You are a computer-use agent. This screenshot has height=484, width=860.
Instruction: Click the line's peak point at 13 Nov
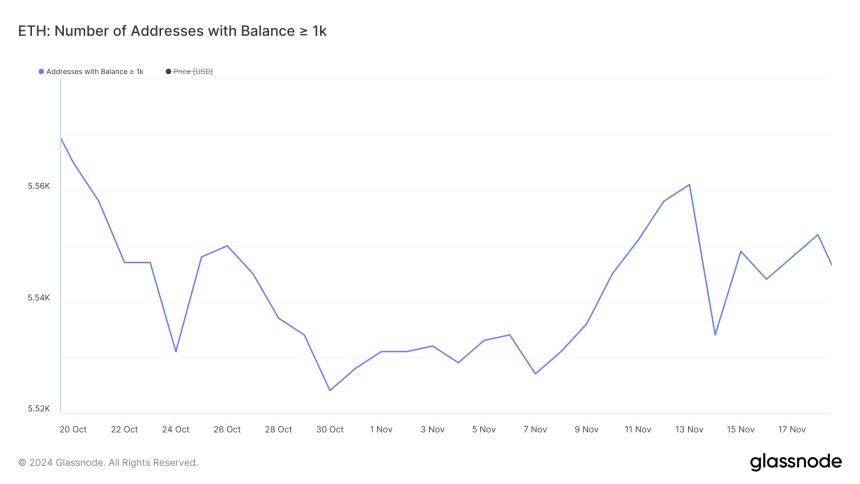coord(690,184)
